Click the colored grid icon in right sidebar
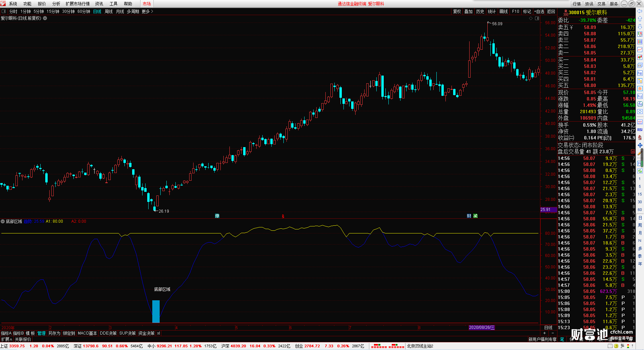Image resolution: width=644 pixels, height=350 pixels. pyautogui.click(x=640, y=42)
